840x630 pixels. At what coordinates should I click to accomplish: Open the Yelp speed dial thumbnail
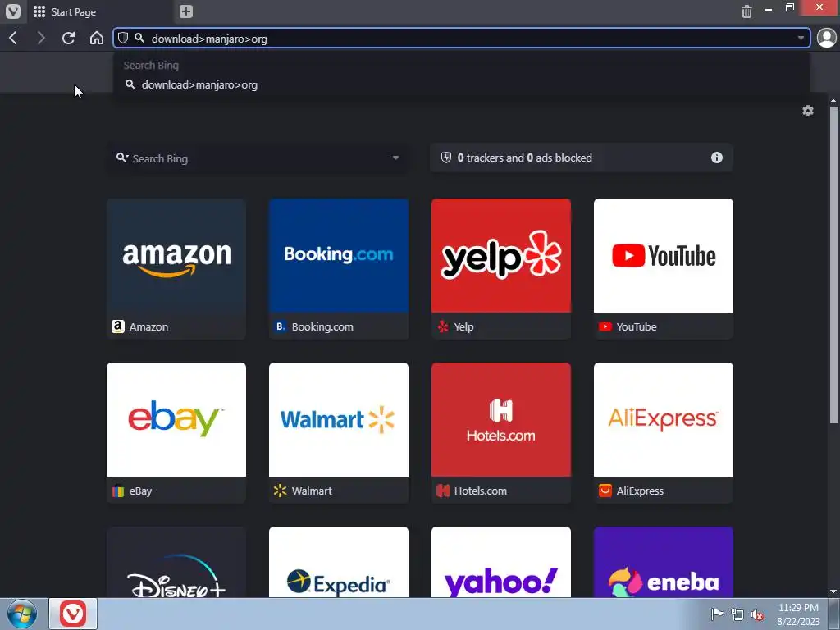501,256
